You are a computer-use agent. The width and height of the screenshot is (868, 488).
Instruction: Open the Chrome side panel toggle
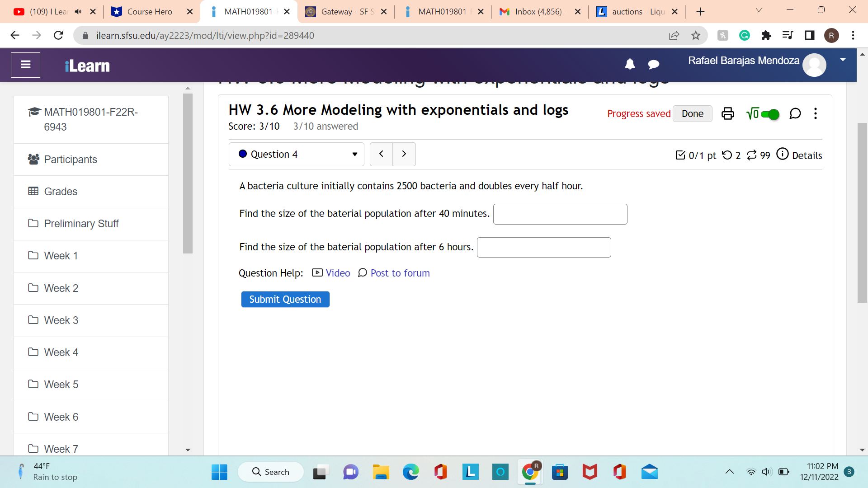[x=809, y=35]
